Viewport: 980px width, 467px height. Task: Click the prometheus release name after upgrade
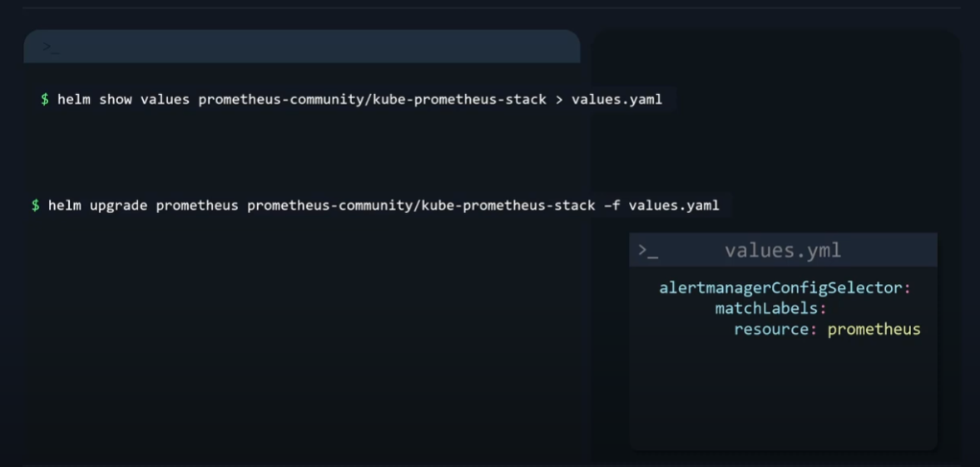point(196,206)
